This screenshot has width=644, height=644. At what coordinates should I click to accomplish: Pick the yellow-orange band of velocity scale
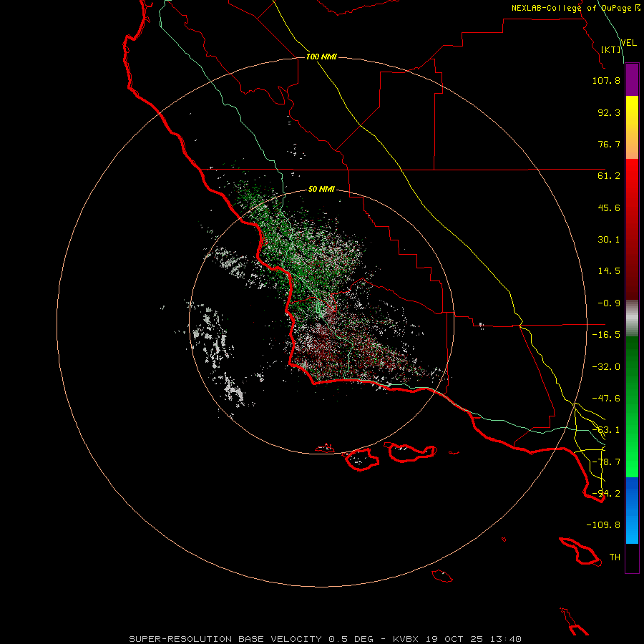coord(632,127)
